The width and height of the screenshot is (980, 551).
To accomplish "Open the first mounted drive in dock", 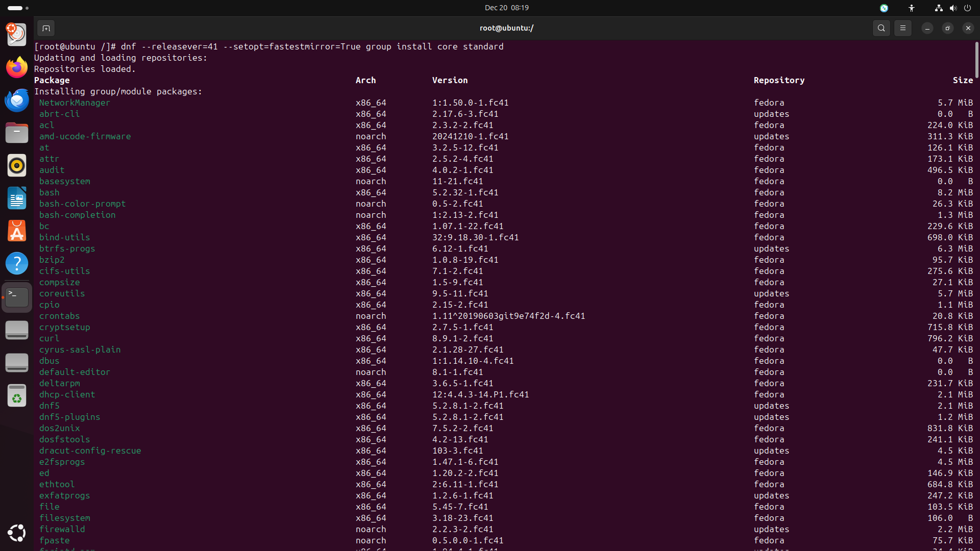I will coord(17,330).
